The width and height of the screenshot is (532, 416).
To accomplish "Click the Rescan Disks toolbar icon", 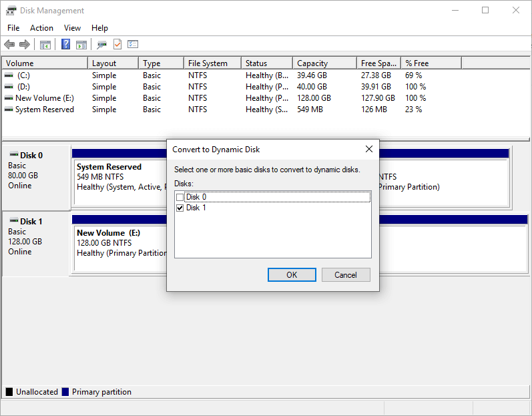I will [x=101, y=45].
